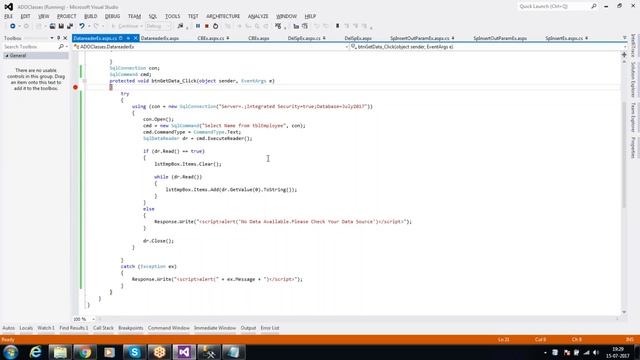The image size is (640, 360).
Task: Open the Watch 1 tab
Action: (x=46, y=328)
